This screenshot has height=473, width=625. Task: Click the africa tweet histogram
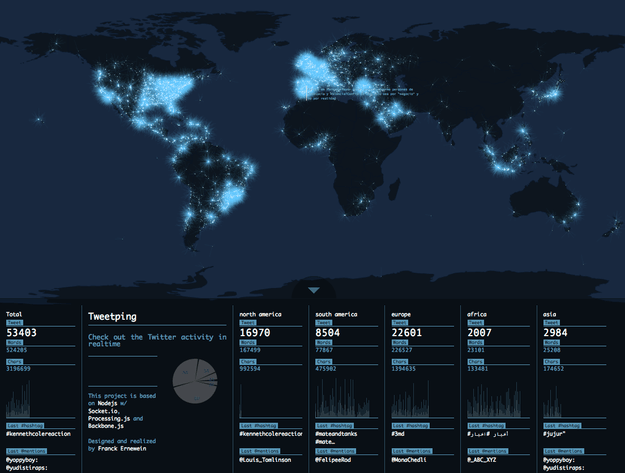coord(494,400)
